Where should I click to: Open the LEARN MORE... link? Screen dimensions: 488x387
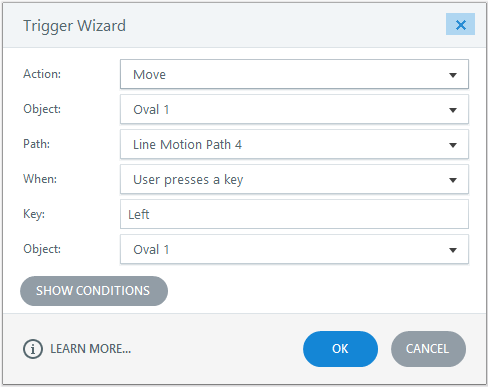pyautogui.click(x=90, y=349)
